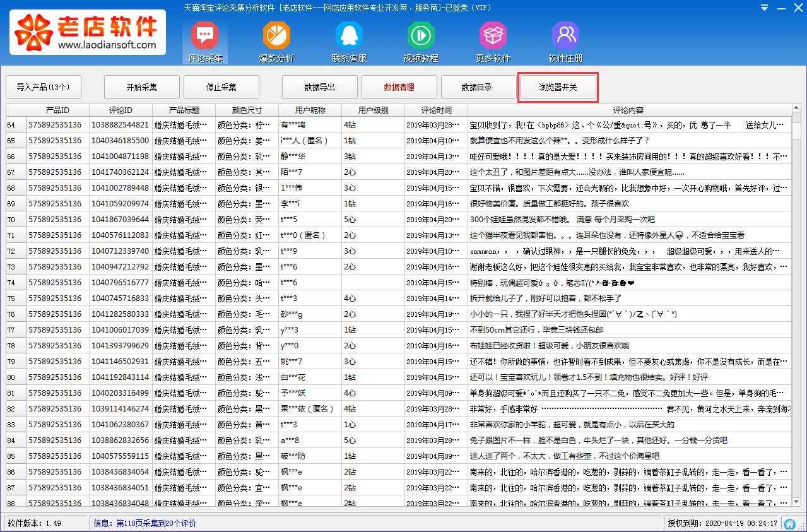Click the red 数据清理 button

[399, 87]
